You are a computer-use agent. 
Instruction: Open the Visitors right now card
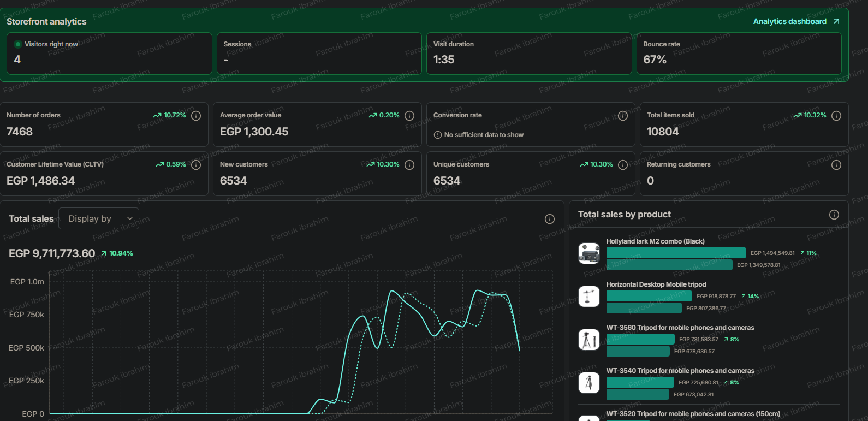(109, 54)
